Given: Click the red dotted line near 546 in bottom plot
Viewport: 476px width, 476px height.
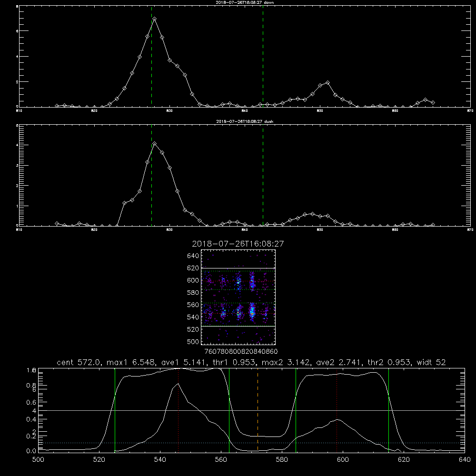Looking at the screenshot, I should [x=178, y=409].
